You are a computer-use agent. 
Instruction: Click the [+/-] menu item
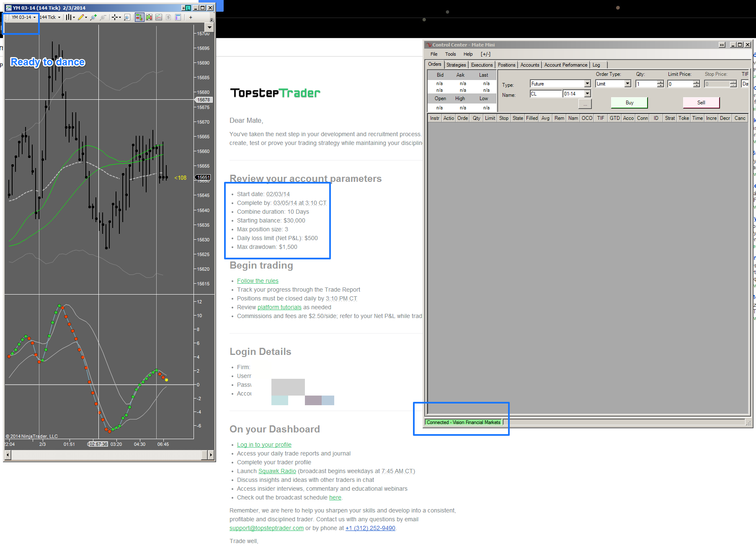485,54
